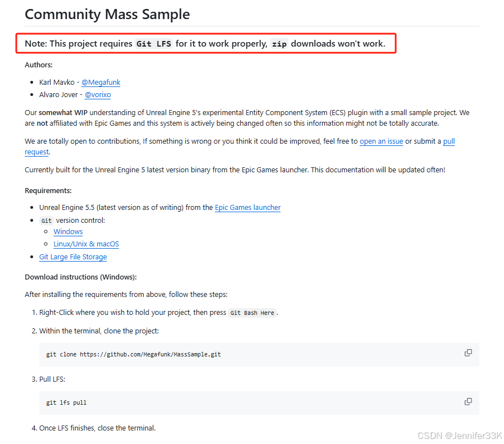The image size is (504, 444).
Task: Click the open an issue link
Action: click(x=381, y=141)
